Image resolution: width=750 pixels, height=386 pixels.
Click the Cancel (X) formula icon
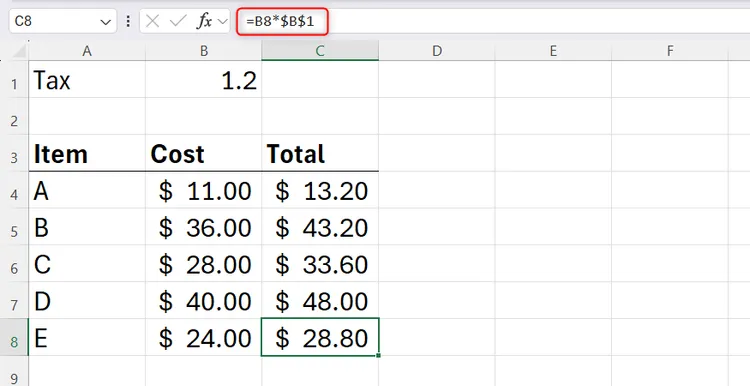tap(152, 21)
